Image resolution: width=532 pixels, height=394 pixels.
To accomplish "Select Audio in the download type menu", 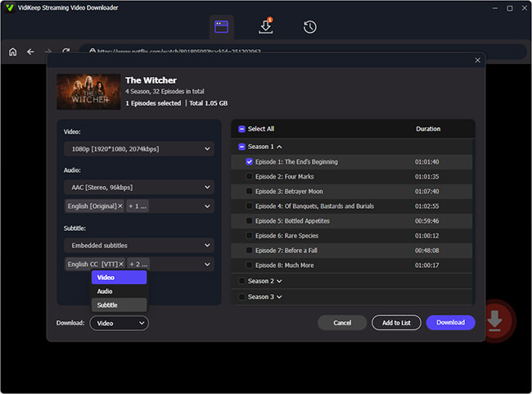I will [119, 291].
